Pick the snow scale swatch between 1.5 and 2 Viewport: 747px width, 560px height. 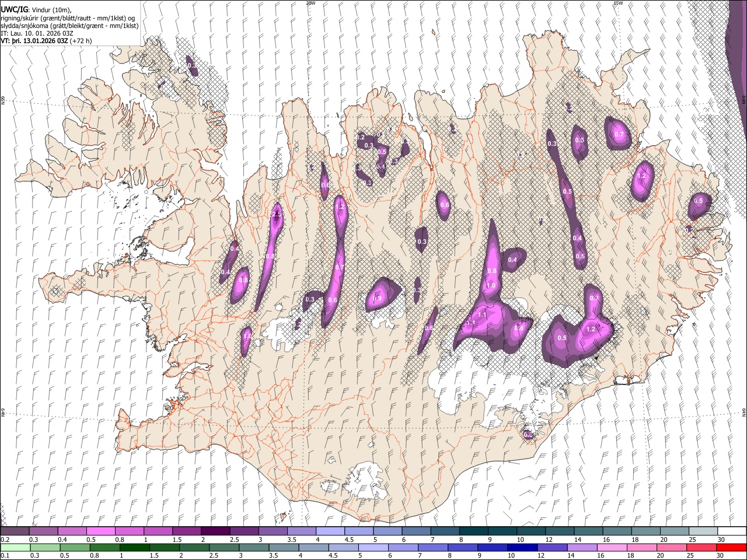coord(187,531)
